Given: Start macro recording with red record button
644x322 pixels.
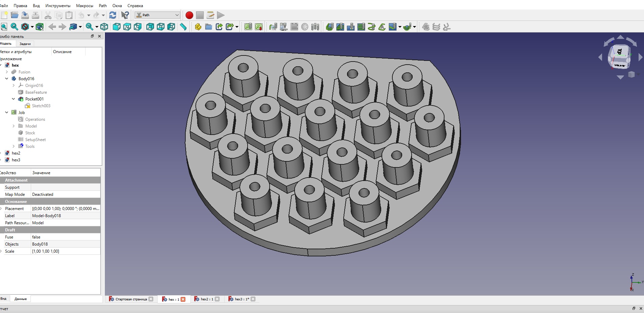Looking at the screenshot, I should (x=189, y=15).
